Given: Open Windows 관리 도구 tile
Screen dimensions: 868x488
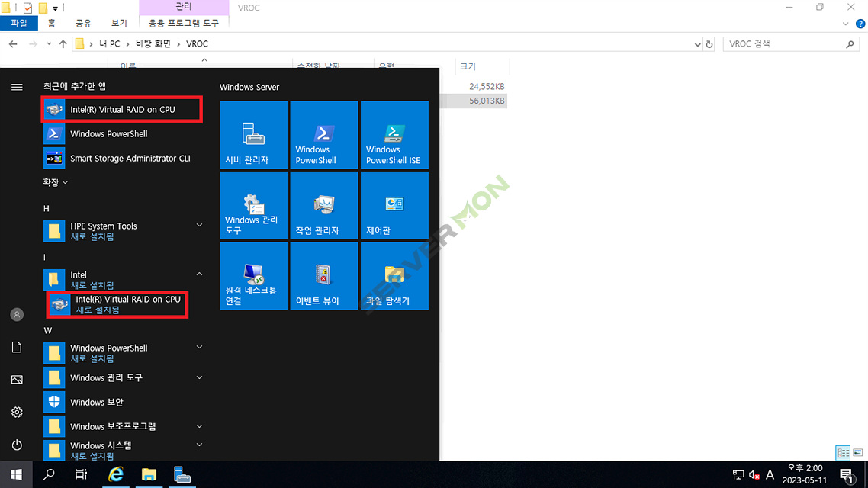Looking at the screenshot, I should (253, 205).
